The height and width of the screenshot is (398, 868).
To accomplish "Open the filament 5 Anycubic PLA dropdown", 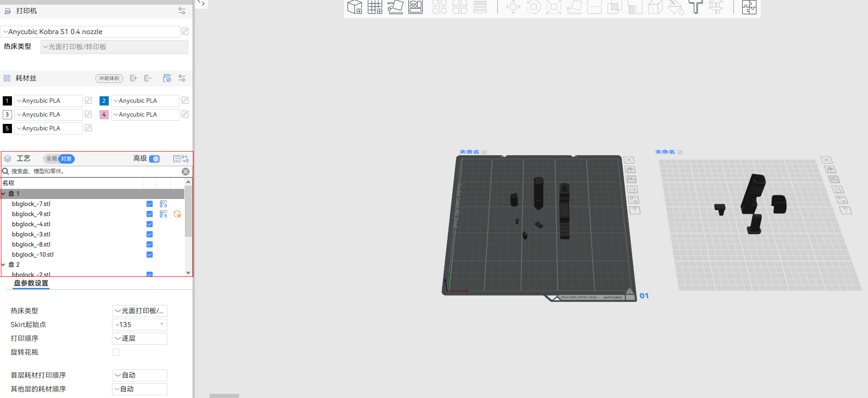I will [x=48, y=129].
